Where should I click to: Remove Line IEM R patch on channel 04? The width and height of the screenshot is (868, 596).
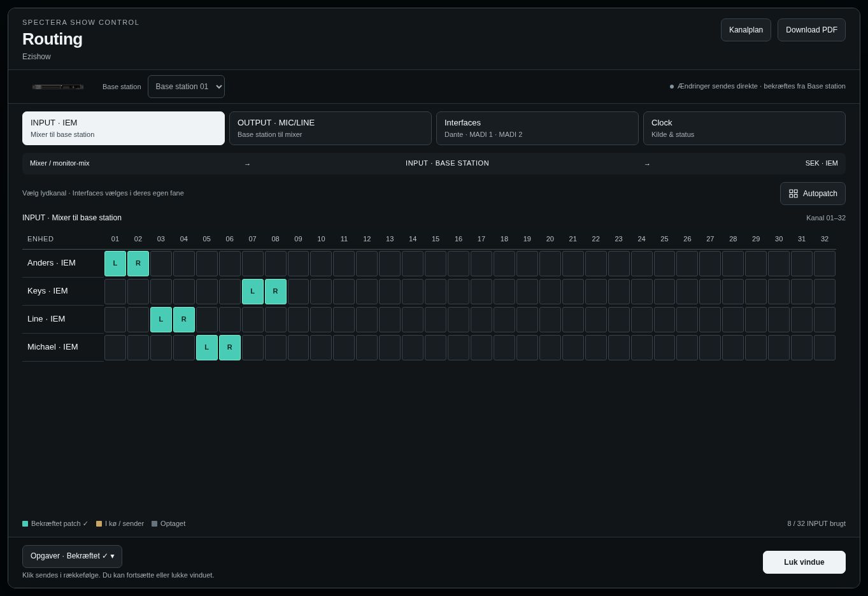(x=184, y=320)
